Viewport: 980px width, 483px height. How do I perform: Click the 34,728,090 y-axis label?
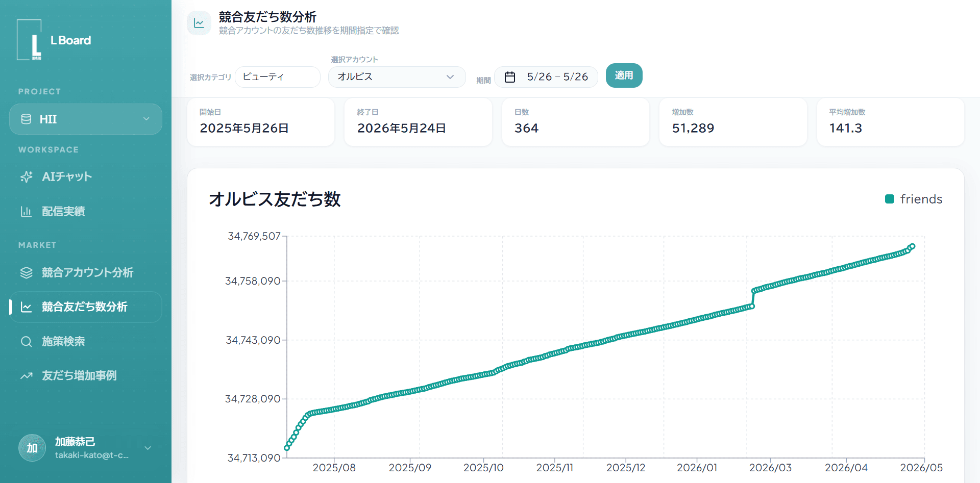point(253,399)
